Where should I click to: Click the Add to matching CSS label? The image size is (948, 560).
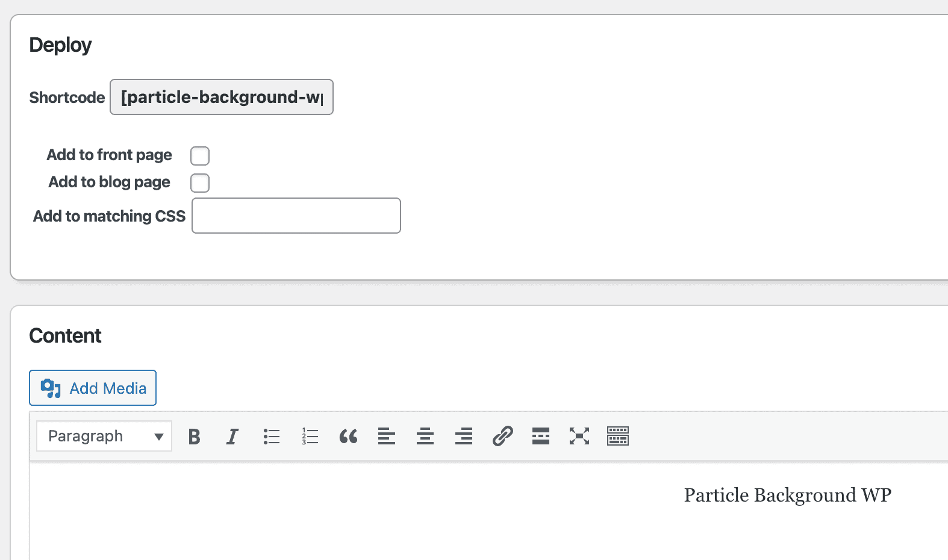click(x=110, y=216)
